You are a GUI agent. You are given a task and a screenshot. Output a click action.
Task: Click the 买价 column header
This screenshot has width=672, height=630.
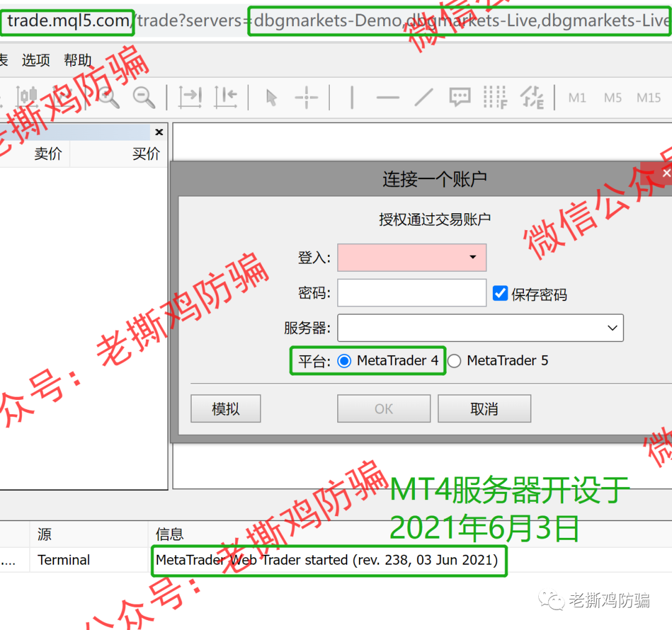146,154
